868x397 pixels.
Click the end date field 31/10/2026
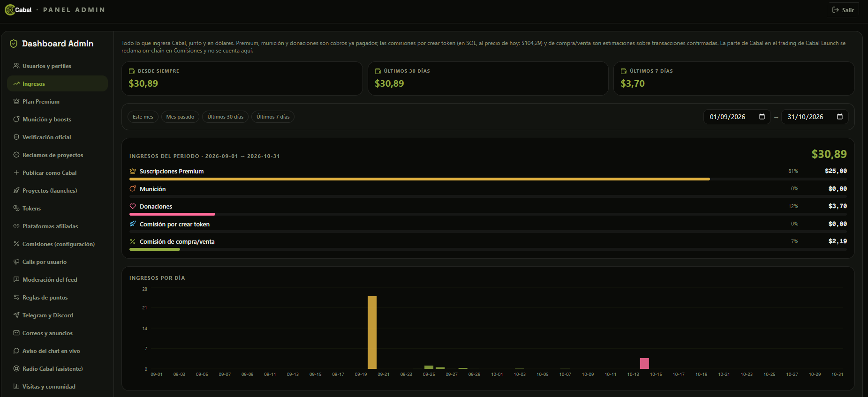[815, 117]
